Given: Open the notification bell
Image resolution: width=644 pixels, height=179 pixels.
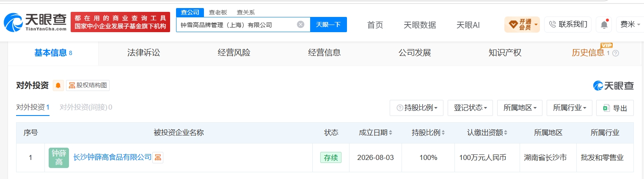Looking at the screenshot, I should point(604,25).
